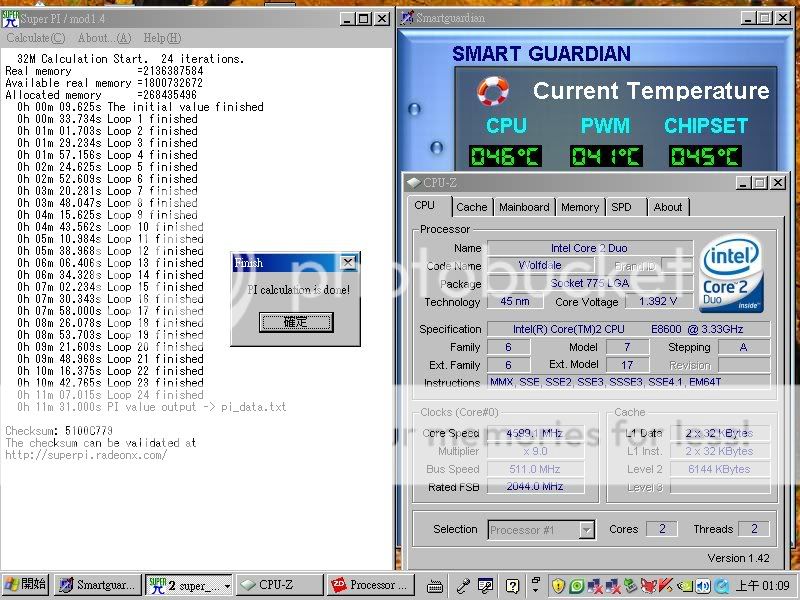
Task: Expand the grouped super_ taskbar button arrow
Action: tap(227, 585)
